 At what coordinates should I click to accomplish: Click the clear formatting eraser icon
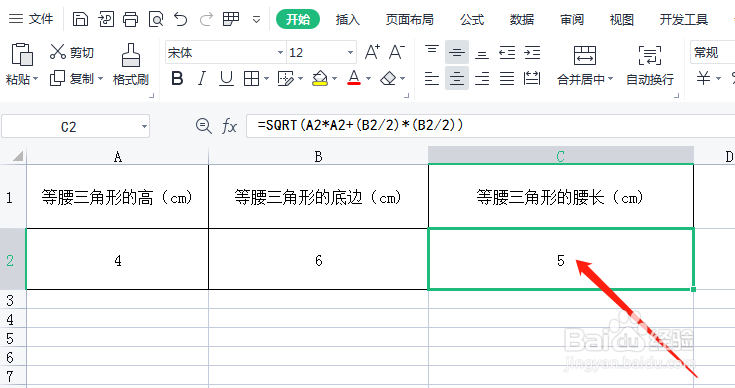(388, 78)
